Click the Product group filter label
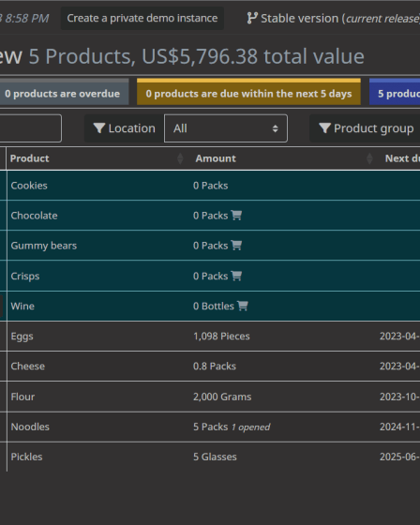The image size is (420, 525). 374,128
